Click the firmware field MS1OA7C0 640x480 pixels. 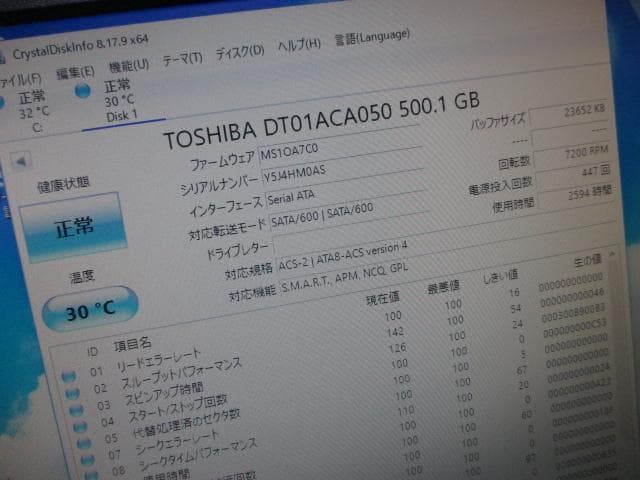340,149
